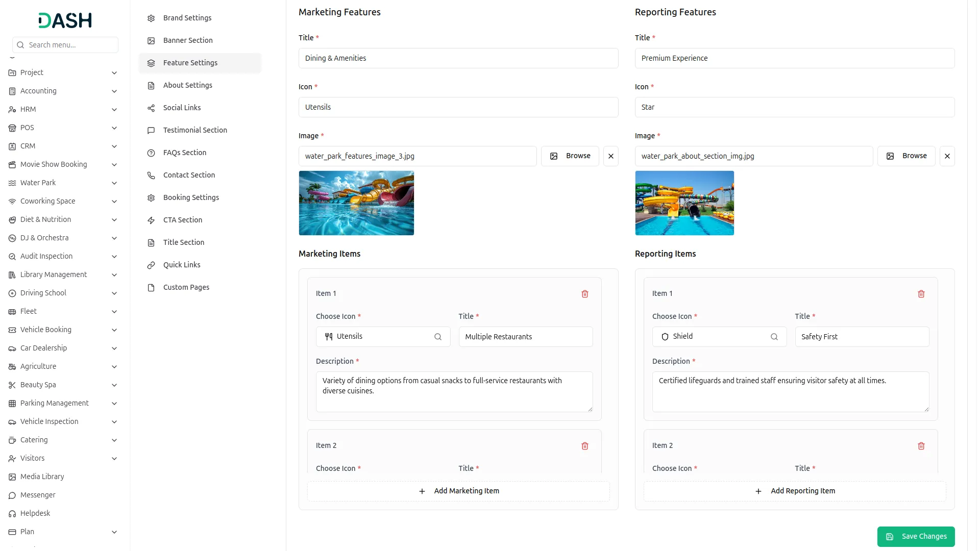
Task: Browse for a Reporting Features image
Action: (x=906, y=156)
